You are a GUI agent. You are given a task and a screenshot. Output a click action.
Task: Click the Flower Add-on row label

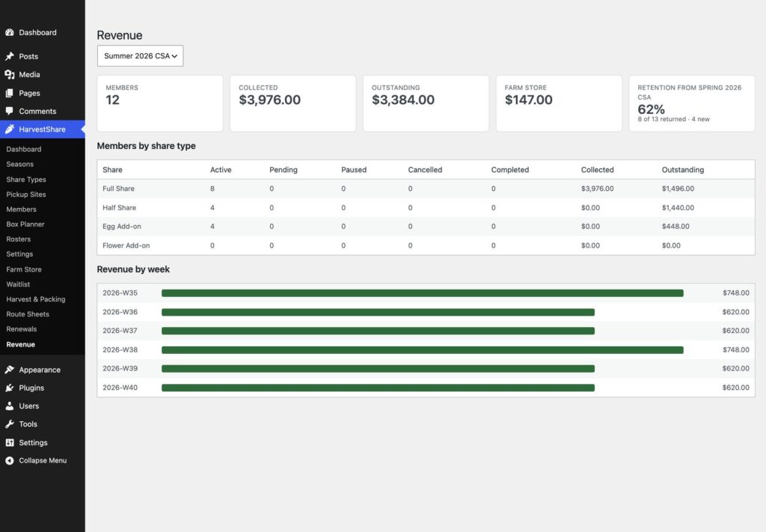pyautogui.click(x=126, y=245)
